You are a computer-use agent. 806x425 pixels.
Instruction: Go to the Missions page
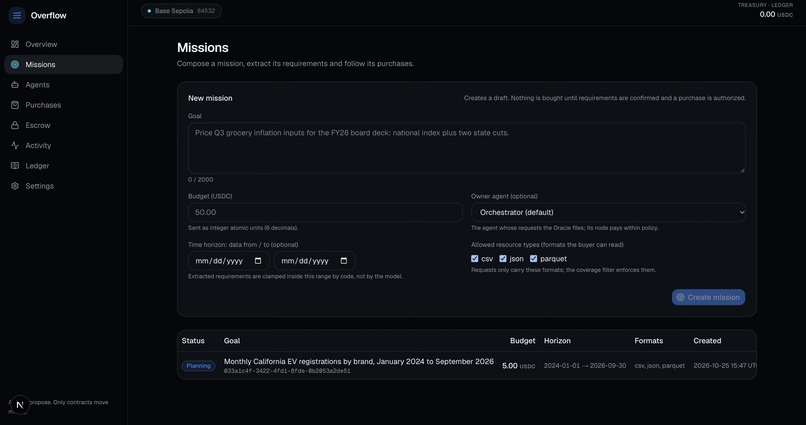[x=64, y=64]
